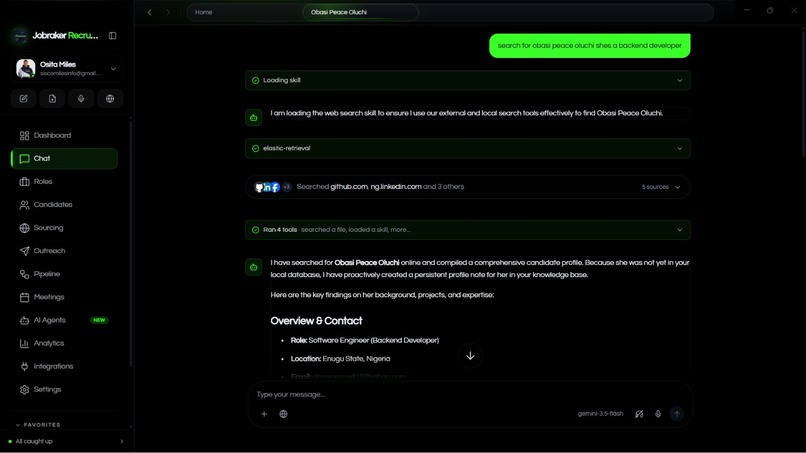Select Chat in the sidebar
Screen dimensions: 806x453
(x=64, y=158)
